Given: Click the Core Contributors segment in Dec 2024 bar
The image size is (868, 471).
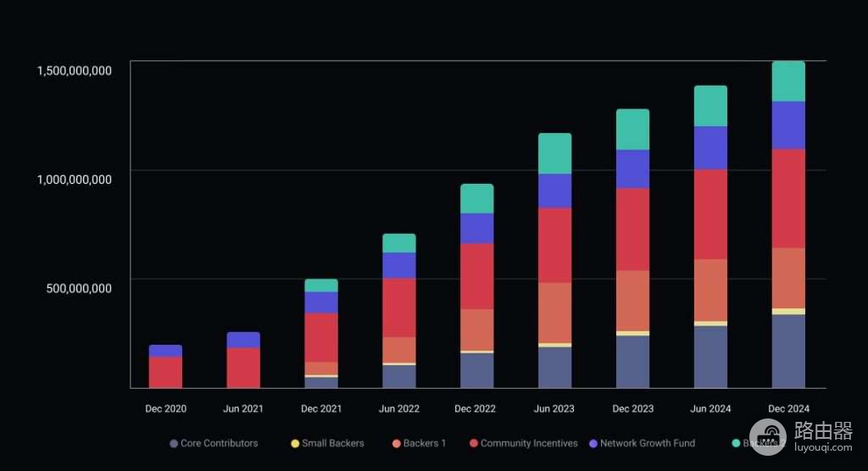Looking at the screenshot, I should [x=788, y=352].
